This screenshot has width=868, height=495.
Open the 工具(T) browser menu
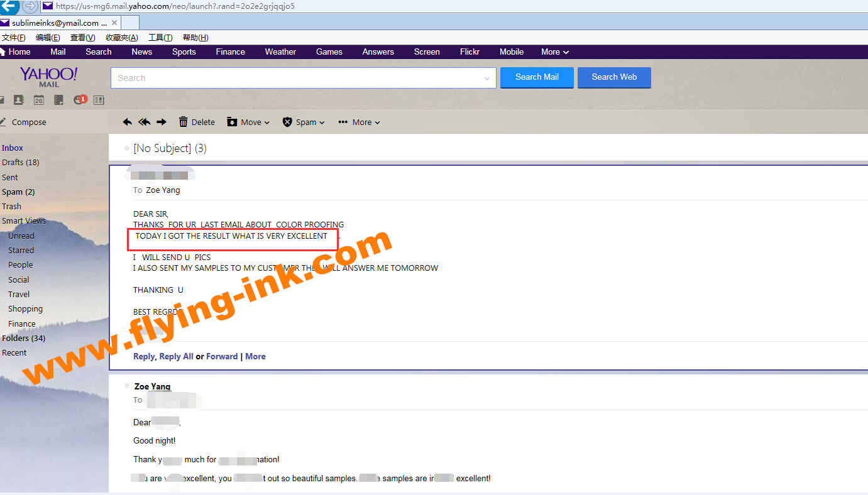tap(160, 38)
